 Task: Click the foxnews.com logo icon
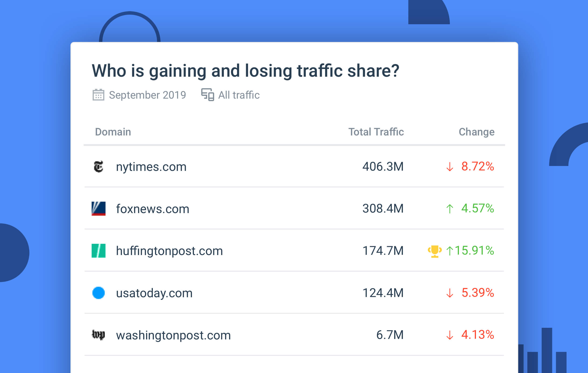[98, 209]
